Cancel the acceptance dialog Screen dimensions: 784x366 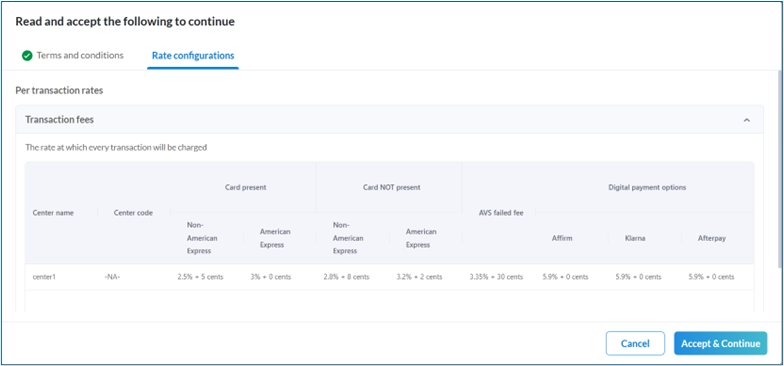click(635, 344)
